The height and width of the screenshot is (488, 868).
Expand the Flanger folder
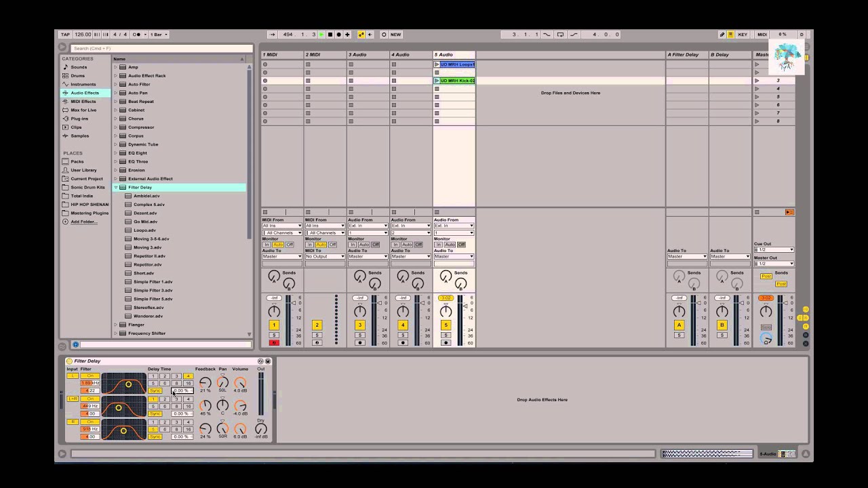(116, 325)
